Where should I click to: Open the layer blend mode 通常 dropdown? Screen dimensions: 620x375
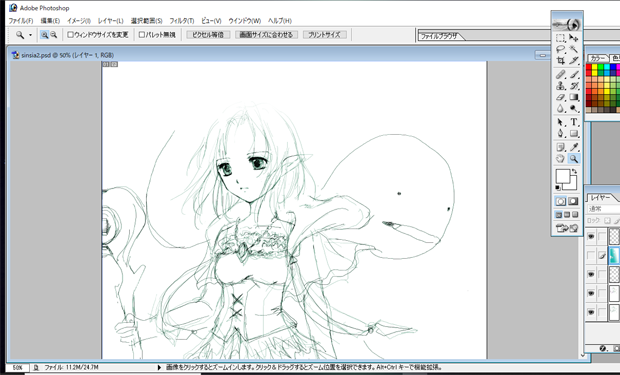pyautogui.click(x=603, y=209)
